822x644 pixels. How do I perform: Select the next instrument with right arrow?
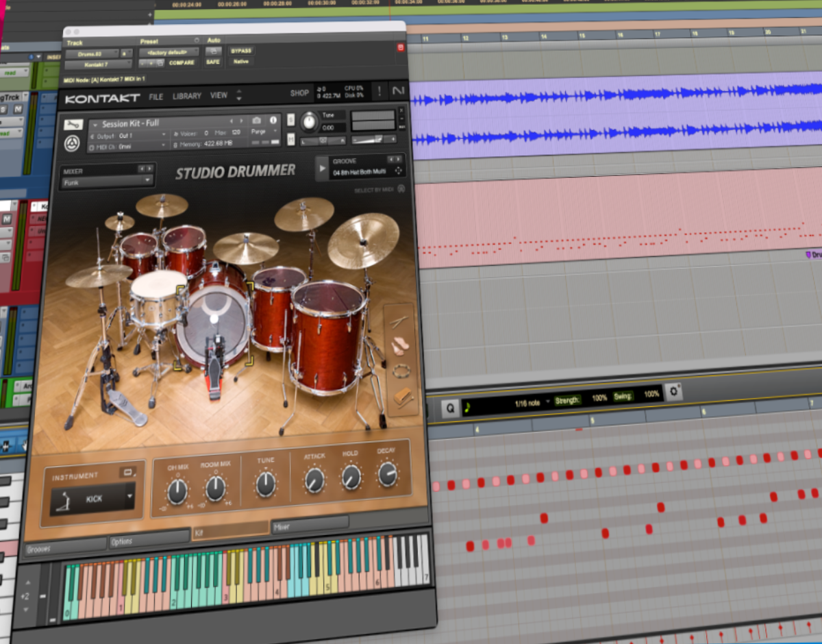241,121
